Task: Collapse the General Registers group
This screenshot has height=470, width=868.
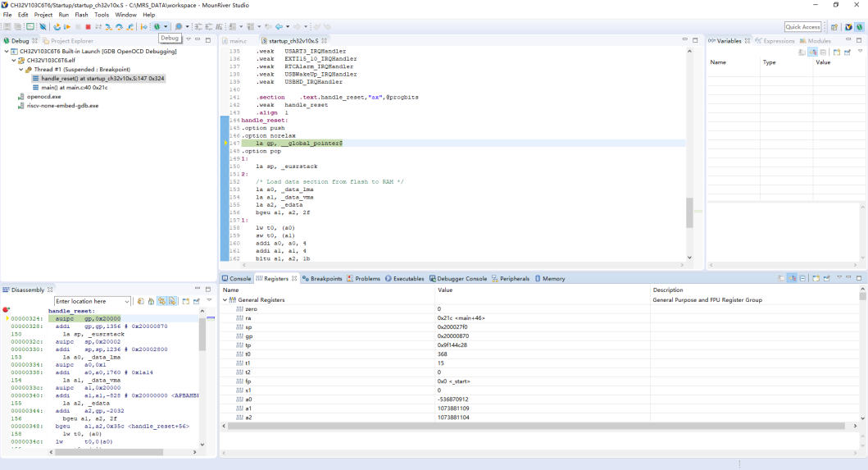Action: [225, 300]
